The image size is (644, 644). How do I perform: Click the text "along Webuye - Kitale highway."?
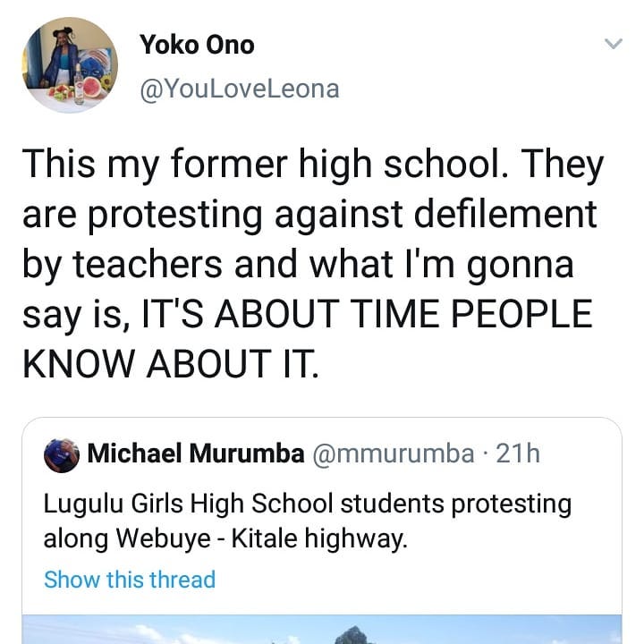(x=225, y=540)
